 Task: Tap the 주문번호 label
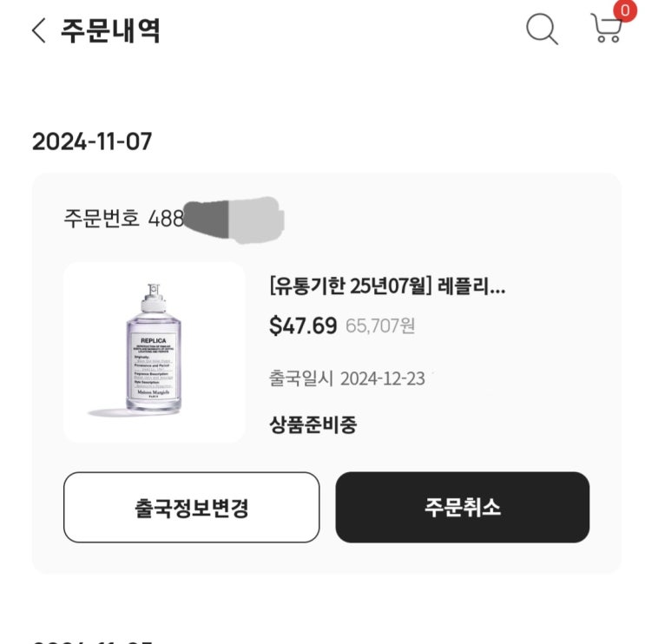pos(102,218)
